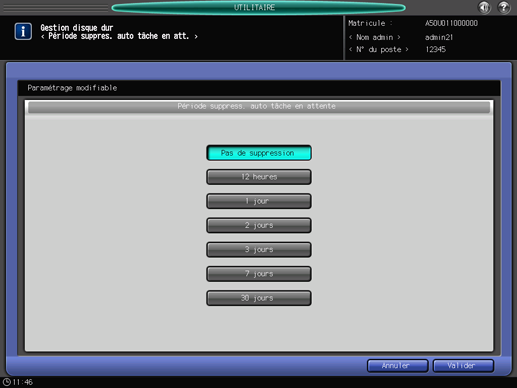Click the Gestion disque dur heading
Viewport: 517px width, 388px height.
(77, 27)
